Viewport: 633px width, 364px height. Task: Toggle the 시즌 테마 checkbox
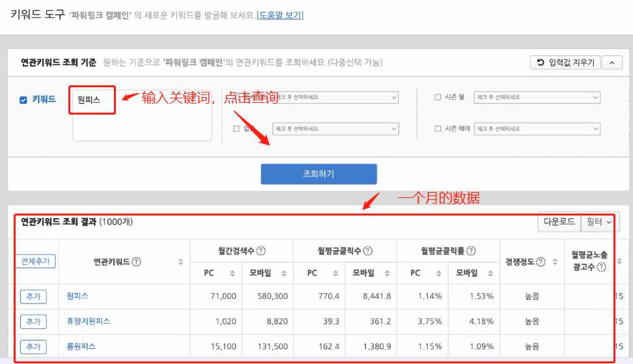[x=438, y=128]
